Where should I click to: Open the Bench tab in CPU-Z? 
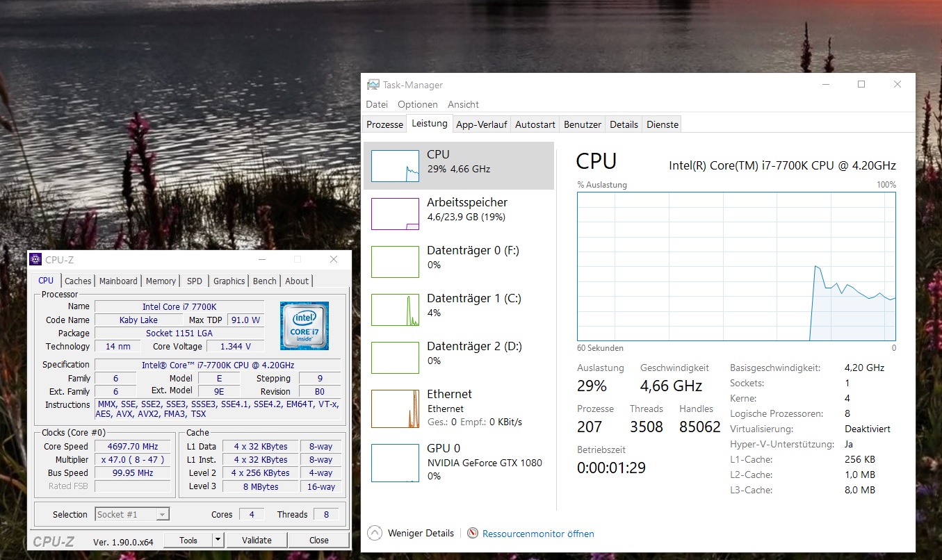click(264, 281)
